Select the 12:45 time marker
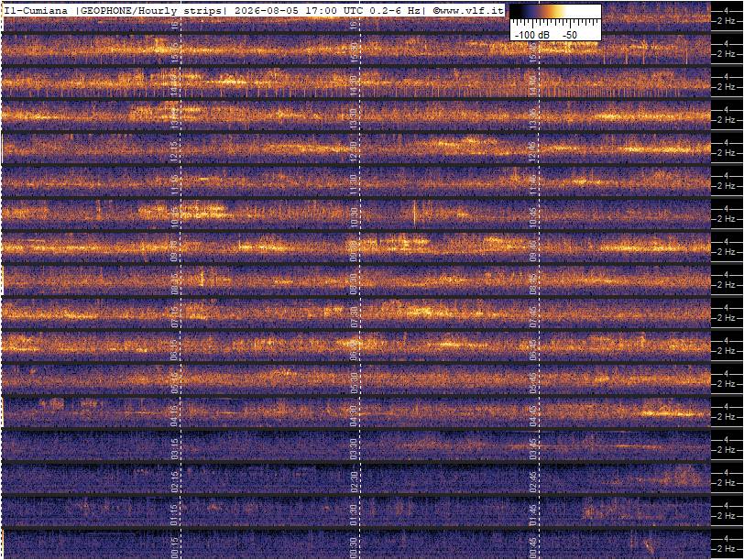The image size is (744, 560). [533, 152]
